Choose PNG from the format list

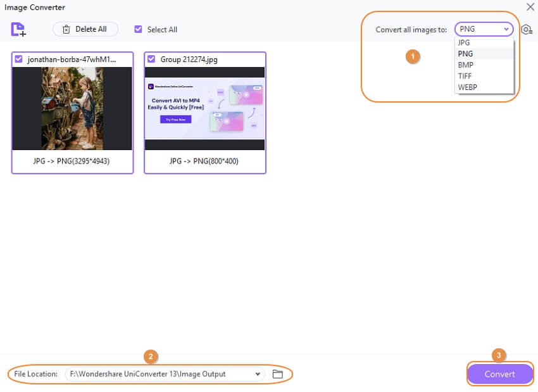(484, 54)
